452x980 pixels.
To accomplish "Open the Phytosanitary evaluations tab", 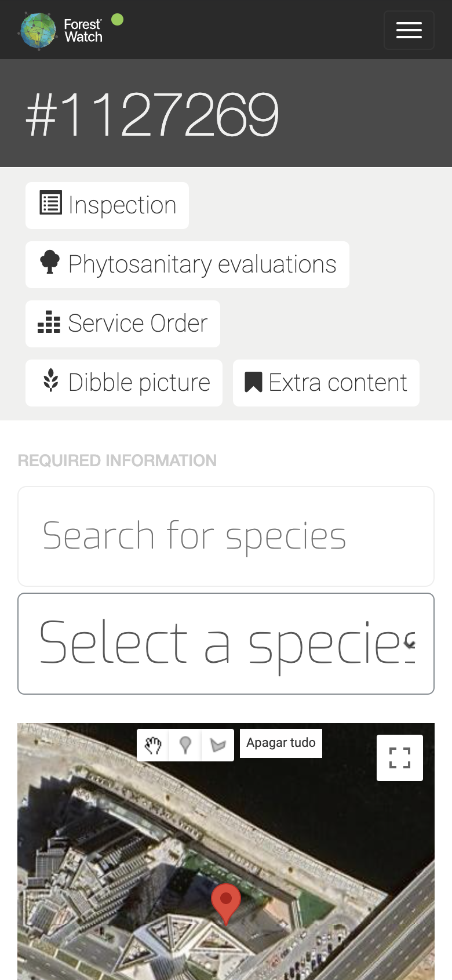I will tap(187, 264).
